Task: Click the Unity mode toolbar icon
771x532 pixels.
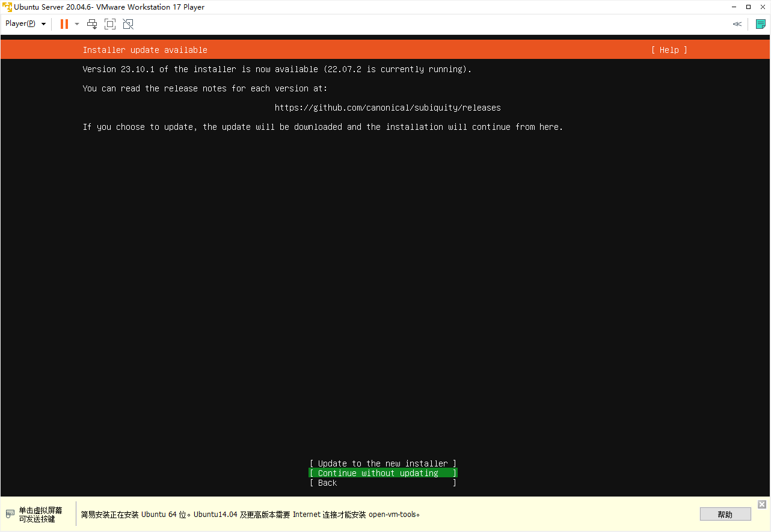Action: (128, 24)
